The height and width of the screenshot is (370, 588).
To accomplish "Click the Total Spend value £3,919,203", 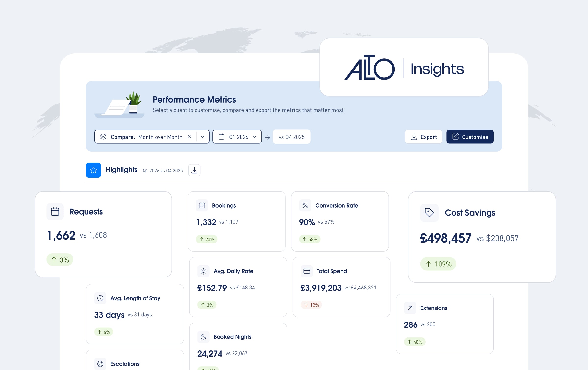I will 321,288.
